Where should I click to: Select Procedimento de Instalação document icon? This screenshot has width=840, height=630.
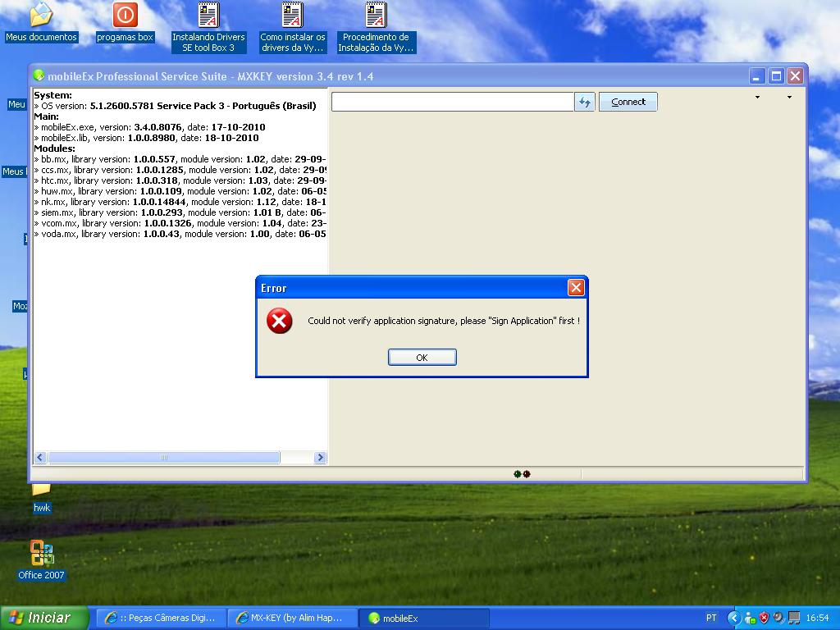tap(376, 27)
